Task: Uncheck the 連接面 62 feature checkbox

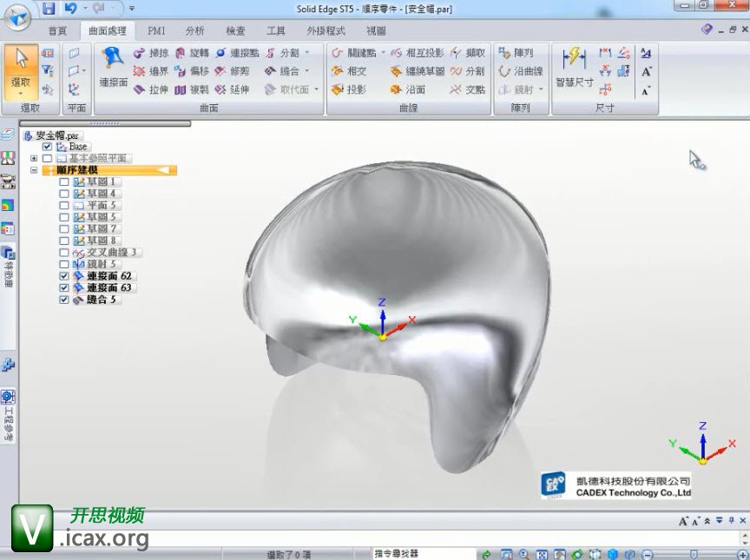Action: pyautogui.click(x=63, y=276)
